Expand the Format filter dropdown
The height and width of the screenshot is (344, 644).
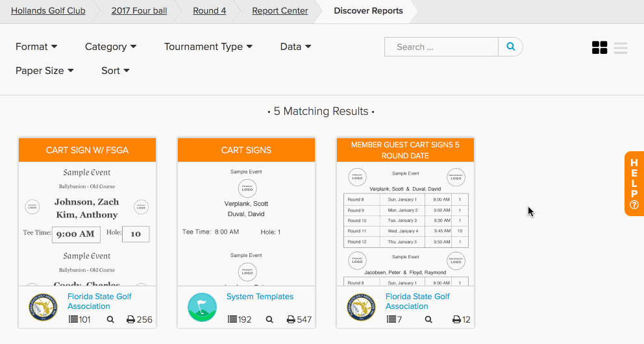pyautogui.click(x=36, y=47)
